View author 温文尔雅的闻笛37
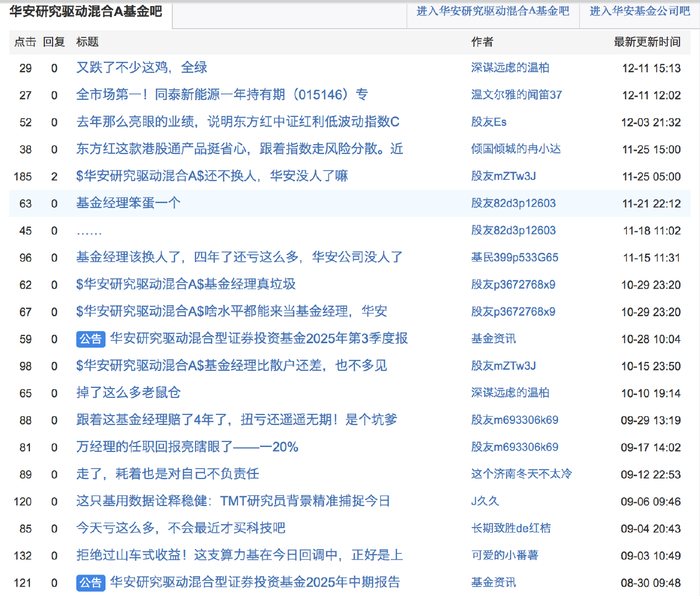 tap(517, 95)
